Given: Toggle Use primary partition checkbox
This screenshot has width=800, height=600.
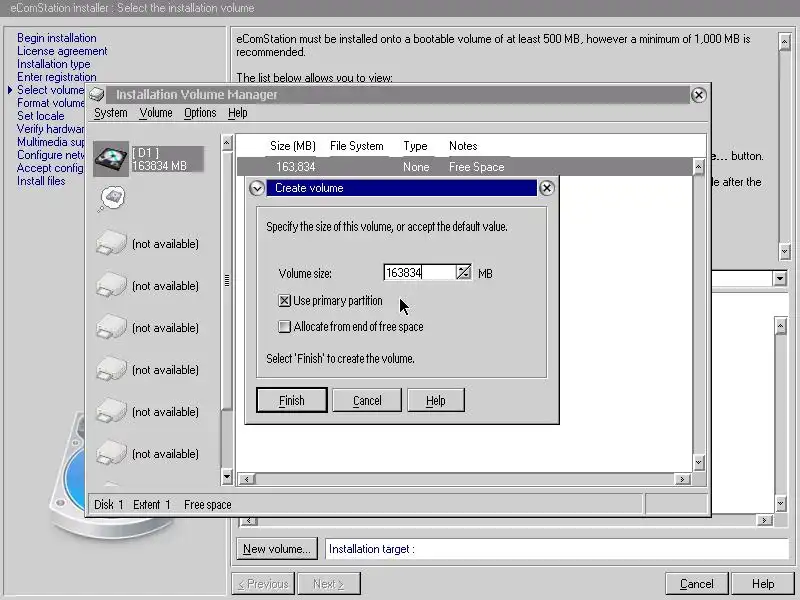Looking at the screenshot, I should pos(284,301).
